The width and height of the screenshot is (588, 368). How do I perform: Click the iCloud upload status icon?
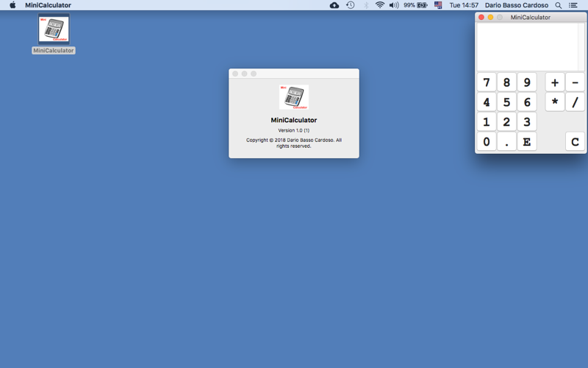334,5
